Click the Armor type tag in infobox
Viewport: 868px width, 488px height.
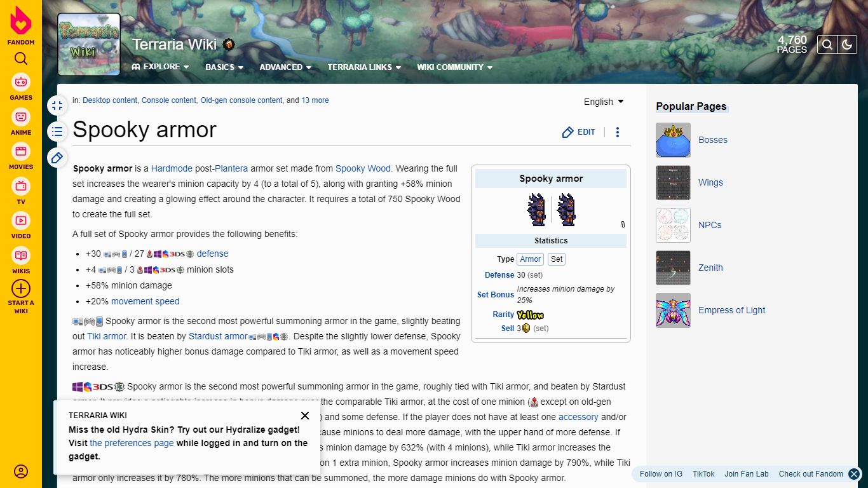click(x=530, y=259)
